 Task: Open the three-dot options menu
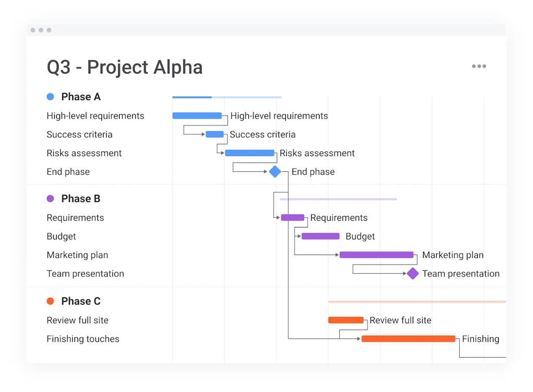[x=478, y=66]
